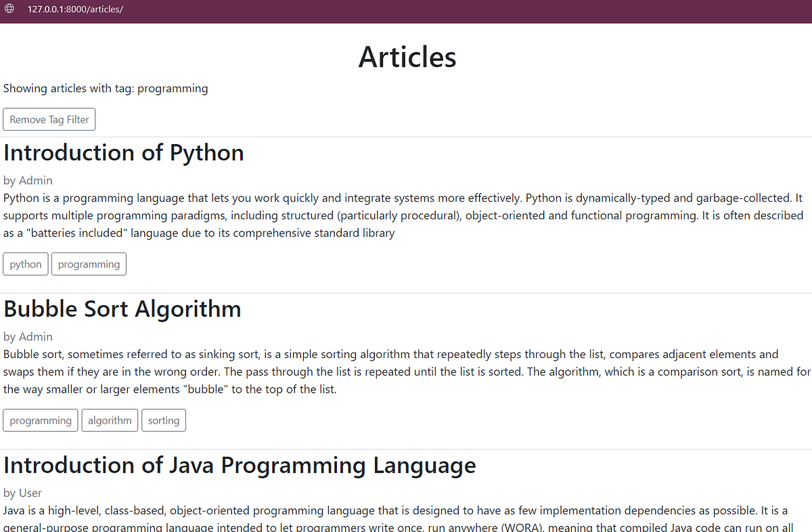This screenshot has height=532, width=812.
Task: Open the Introduction of Python article
Action: 123,152
